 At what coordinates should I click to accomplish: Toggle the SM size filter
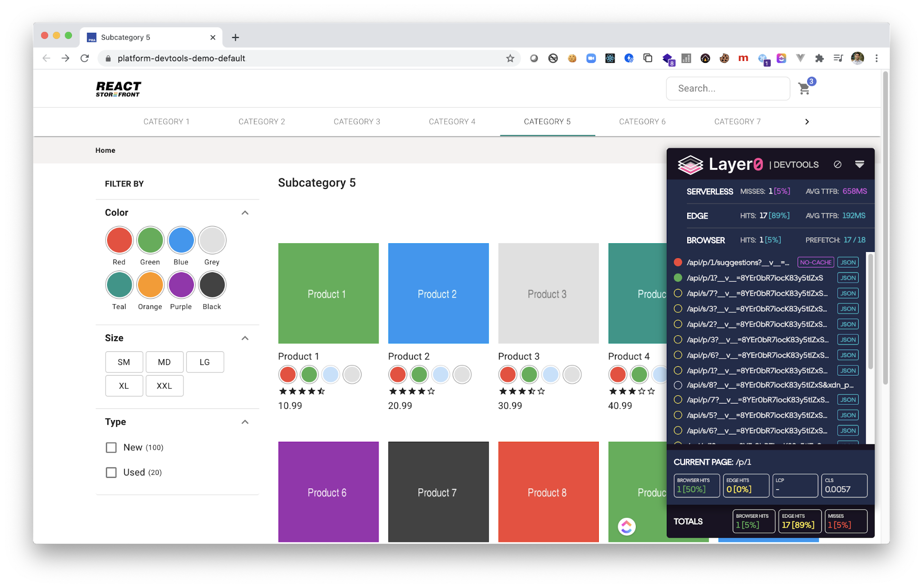click(x=124, y=362)
